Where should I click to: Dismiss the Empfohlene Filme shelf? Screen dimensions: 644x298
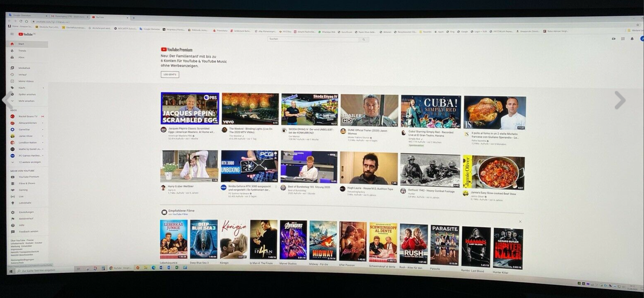520,222
